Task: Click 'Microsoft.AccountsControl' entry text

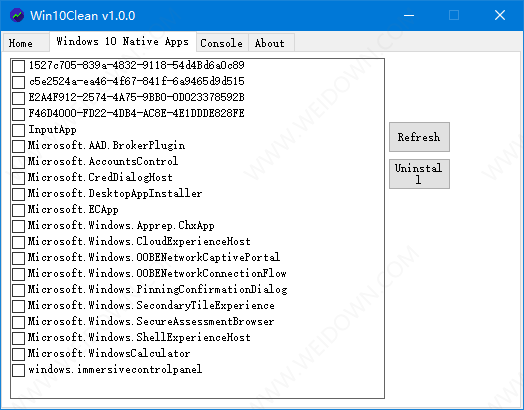Action: [103, 161]
